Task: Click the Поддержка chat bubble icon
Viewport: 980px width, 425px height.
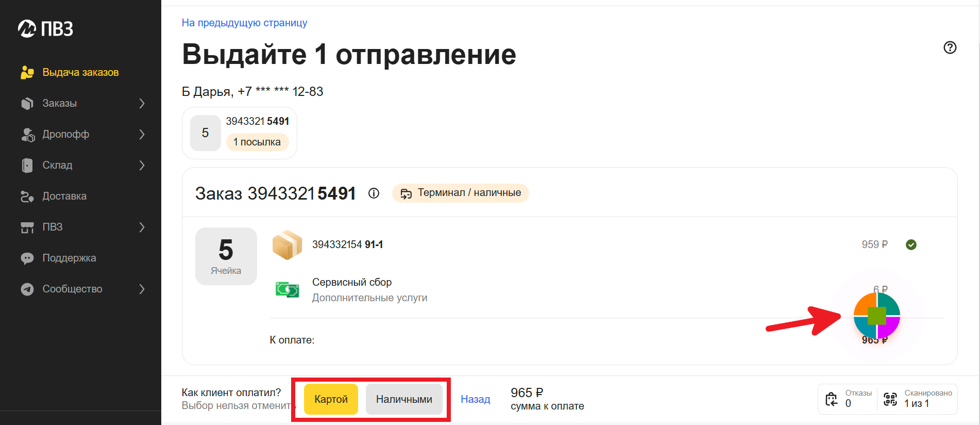Action: pyautogui.click(x=27, y=258)
